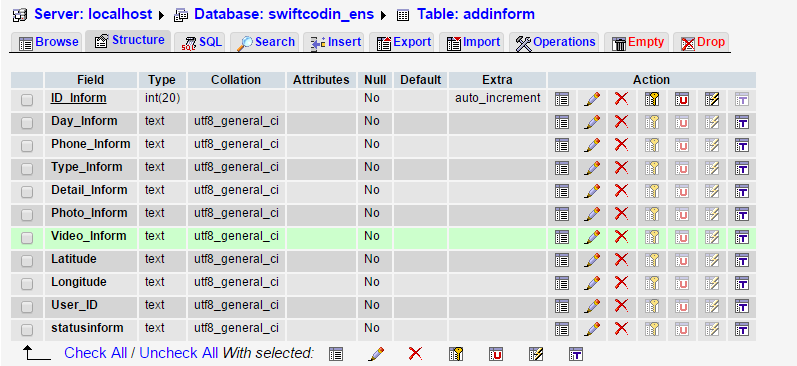Image resolution: width=797 pixels, height=366 pixels.
Task: Add fulltext index on Day_Inform
Action: [x=742, y=122]
